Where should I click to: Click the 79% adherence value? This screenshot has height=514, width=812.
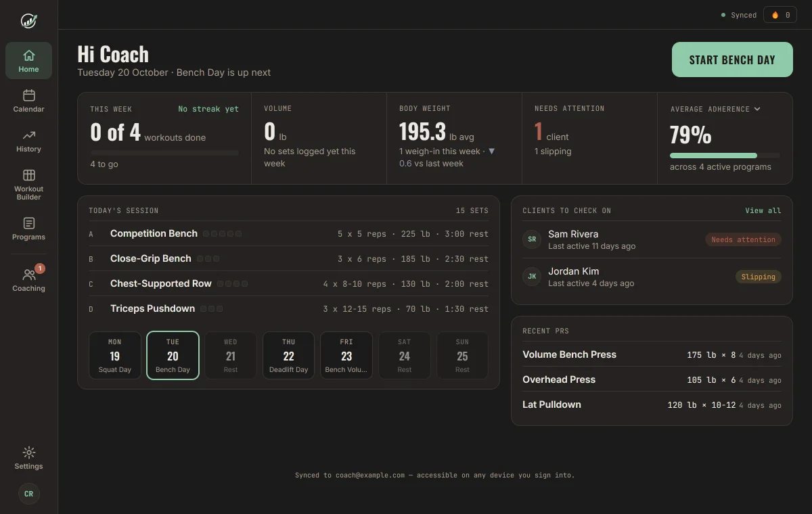pyautogui.click(x=690, y=135)
